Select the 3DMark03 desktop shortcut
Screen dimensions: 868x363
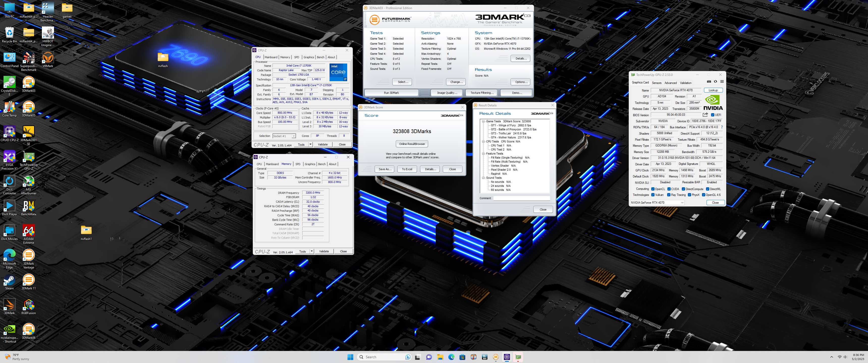pos(29,84)
